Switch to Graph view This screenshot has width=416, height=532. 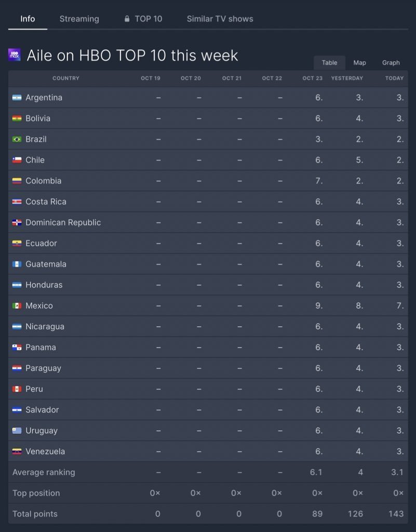coord(391,63)
